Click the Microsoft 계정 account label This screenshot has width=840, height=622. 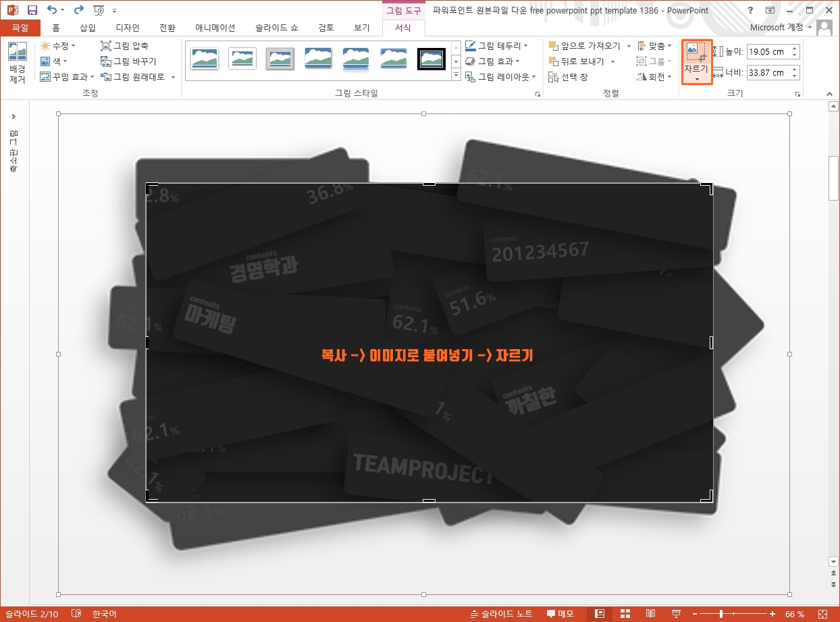pos(777,28)
